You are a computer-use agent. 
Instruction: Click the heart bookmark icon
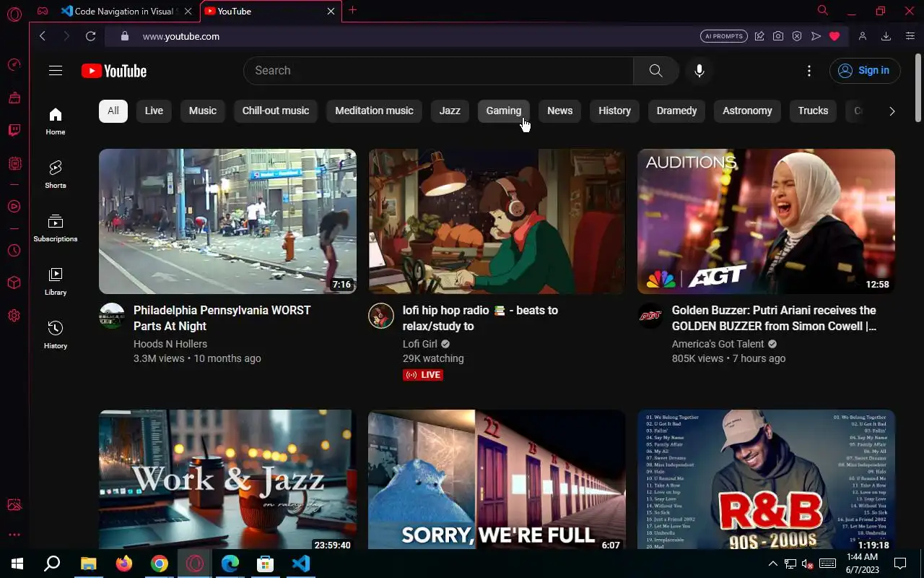click(x=834, y=36)
